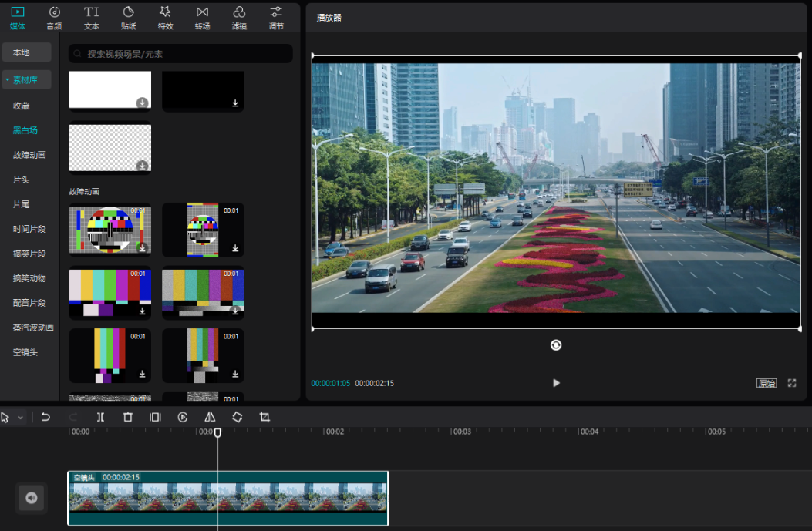Collapse the 素材库 library section
The height and width of the screenshot is (531, 812).
[x=26, y=79]
